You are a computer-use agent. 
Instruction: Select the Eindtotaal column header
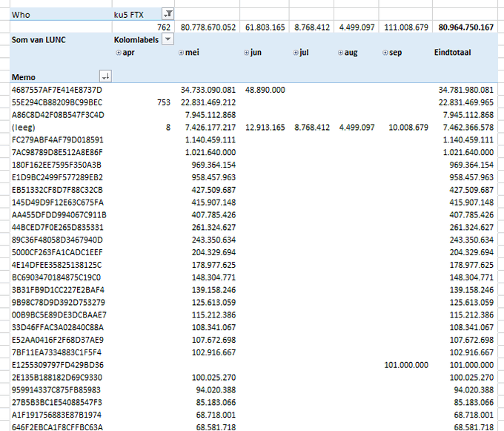452,53
